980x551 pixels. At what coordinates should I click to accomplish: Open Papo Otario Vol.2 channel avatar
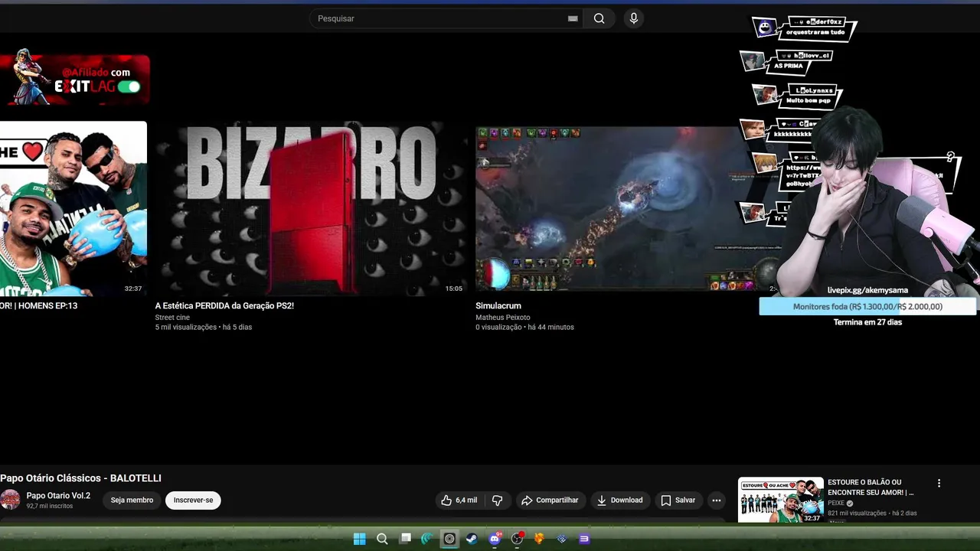point(10,500)
